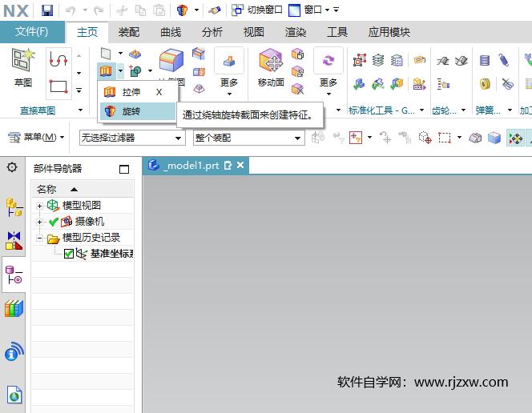Click the Redo arrow icon
532x413 pixels.
[99, 10]
